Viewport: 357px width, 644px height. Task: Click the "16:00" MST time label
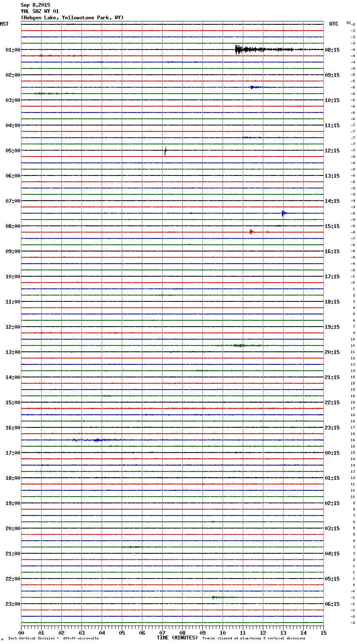click(x=13, y=428)
